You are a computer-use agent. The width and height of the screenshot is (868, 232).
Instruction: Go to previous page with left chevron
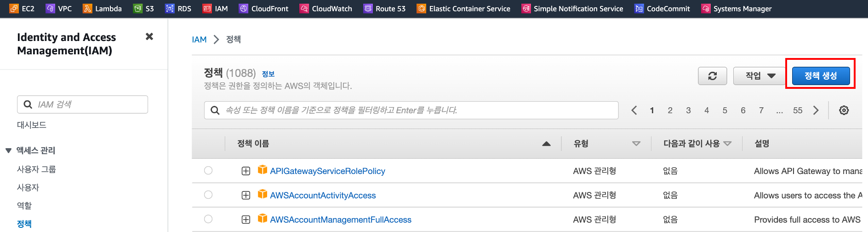pos(634,110)
